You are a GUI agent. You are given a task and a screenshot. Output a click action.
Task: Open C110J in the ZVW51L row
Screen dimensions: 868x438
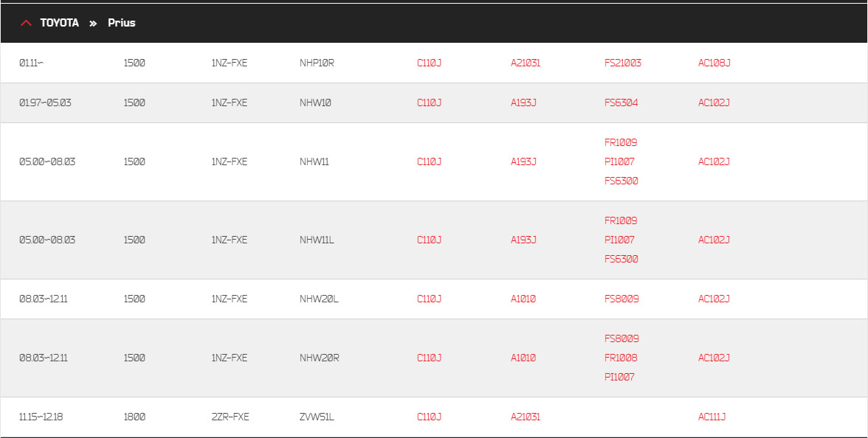point(429,417)
